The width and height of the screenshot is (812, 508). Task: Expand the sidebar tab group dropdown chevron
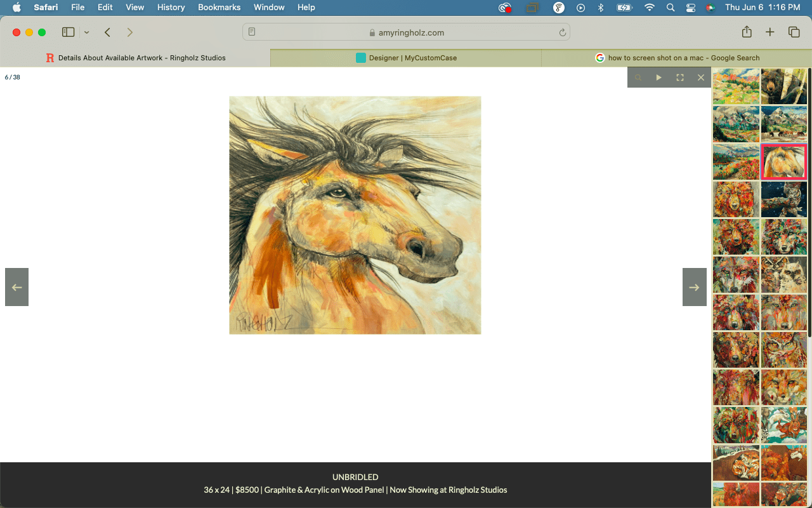pos(87,32)
